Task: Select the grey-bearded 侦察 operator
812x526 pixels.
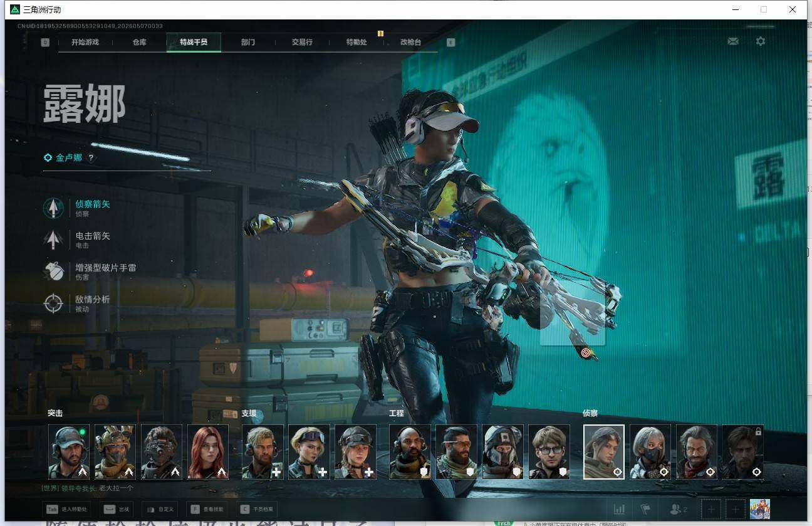Action: (697, 452)
